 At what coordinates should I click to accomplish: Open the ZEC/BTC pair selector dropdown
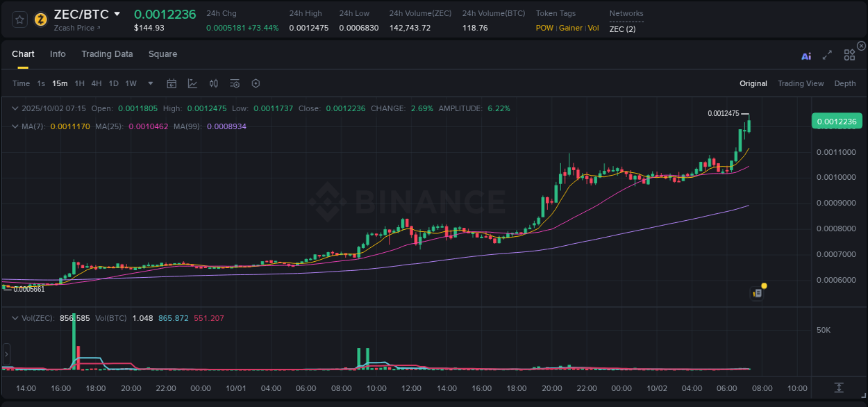pyautogui.click(x=117, y=14)
